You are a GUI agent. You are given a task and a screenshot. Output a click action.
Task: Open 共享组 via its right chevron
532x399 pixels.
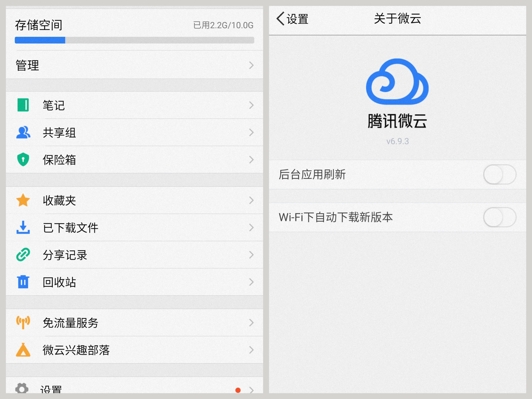251,132
